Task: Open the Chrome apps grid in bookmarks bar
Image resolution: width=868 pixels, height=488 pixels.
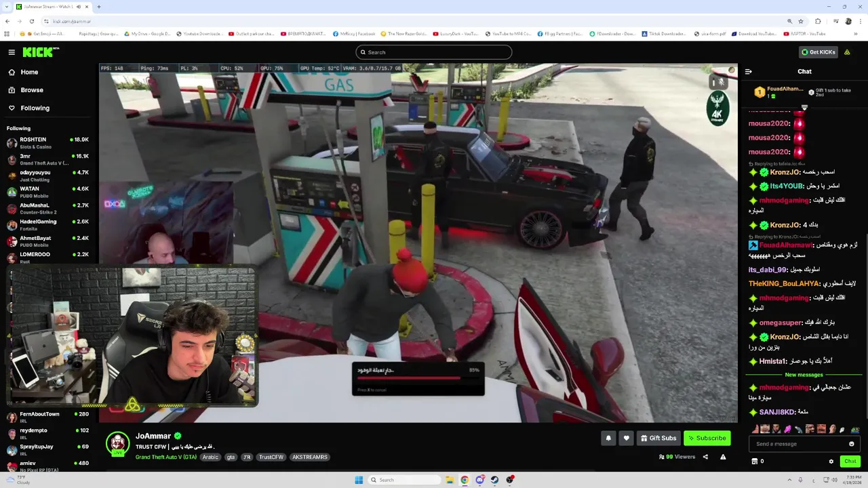Action: (7, 34)
